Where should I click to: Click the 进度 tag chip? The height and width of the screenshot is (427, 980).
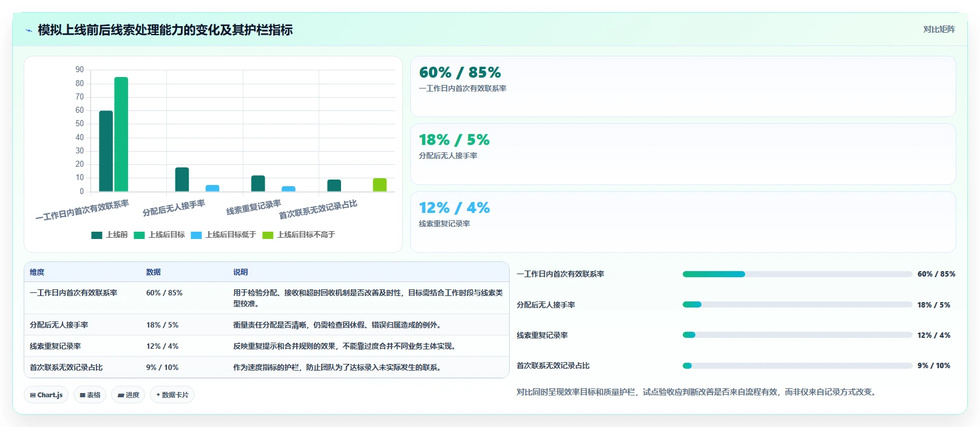pyautogui.click(x=128, y=395)
